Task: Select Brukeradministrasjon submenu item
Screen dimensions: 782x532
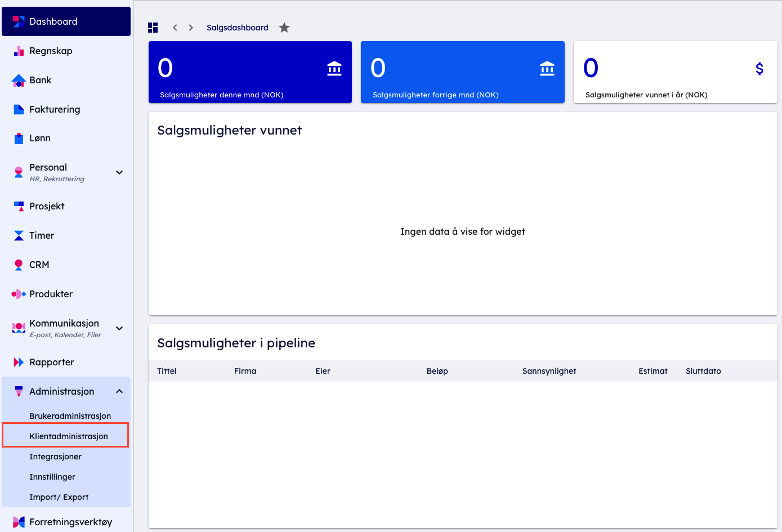Action: pos(70,416)
